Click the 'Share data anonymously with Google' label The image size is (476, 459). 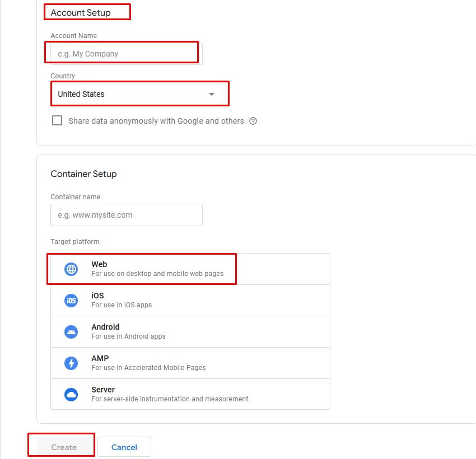pos(156,121)
